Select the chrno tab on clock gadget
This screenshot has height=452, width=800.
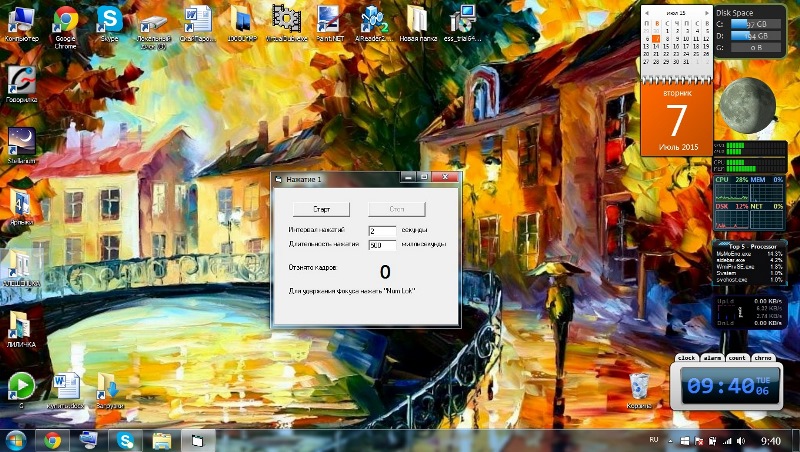point(763,357)
